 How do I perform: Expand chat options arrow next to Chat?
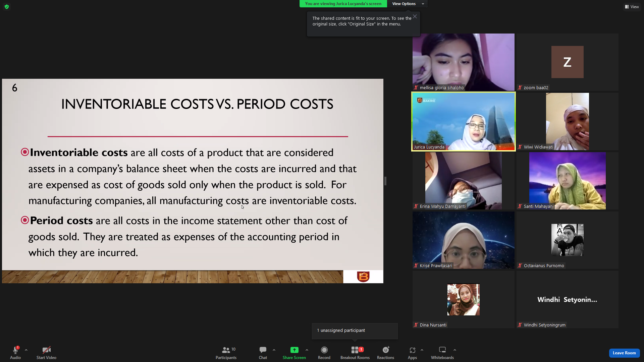(274, 350)
